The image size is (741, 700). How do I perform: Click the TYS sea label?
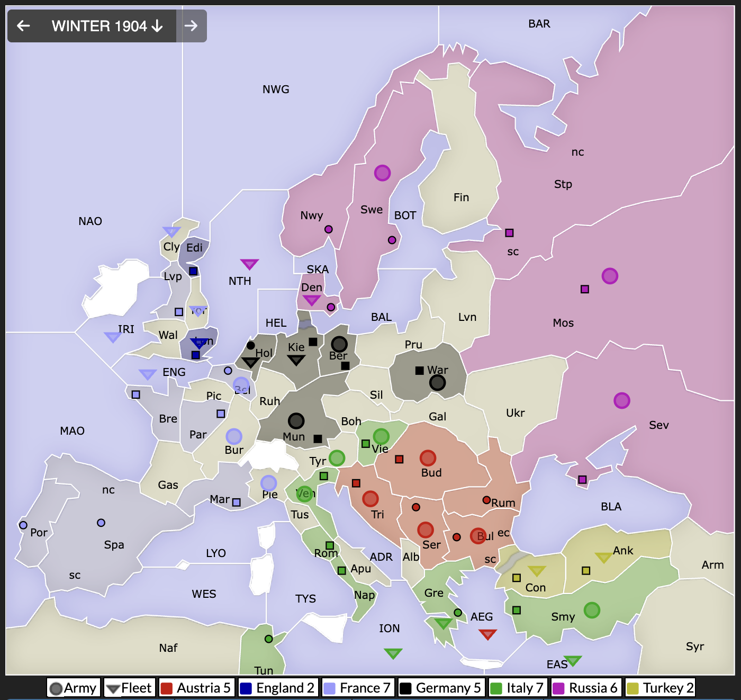[305, 599]
